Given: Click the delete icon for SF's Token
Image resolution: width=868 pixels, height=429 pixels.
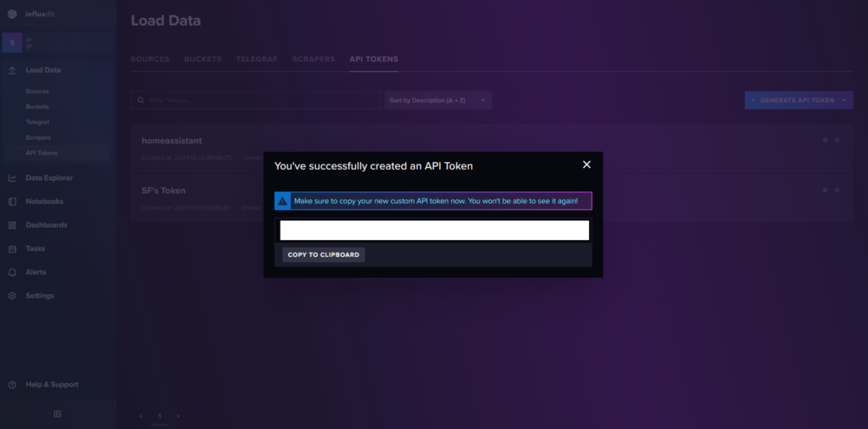Looking at the screenshot, I should 826,190.
